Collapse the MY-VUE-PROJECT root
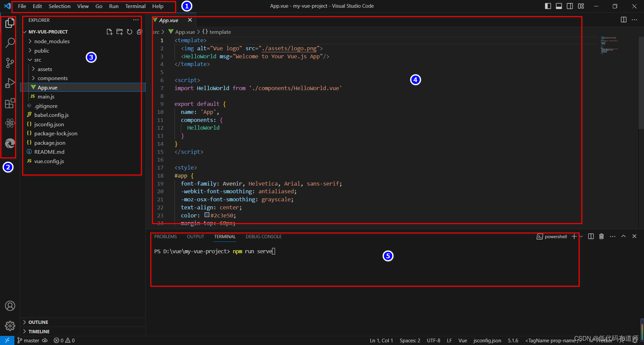The height and width of the screenshot is (345, 644). pyautogui.click(x=48, y=32)
